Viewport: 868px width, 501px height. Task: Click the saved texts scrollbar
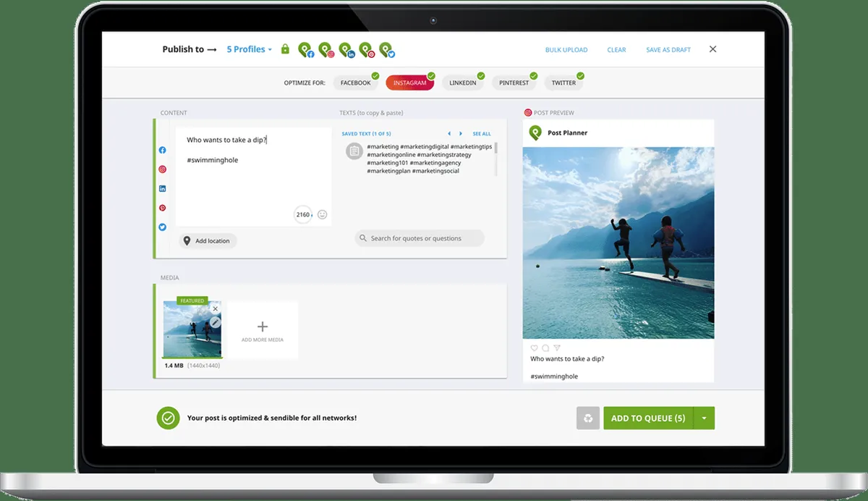coord(496,159)
